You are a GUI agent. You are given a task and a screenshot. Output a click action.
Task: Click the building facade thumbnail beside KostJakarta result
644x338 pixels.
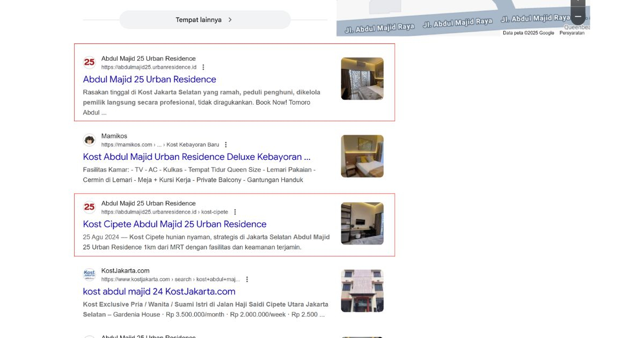(362, 290)
